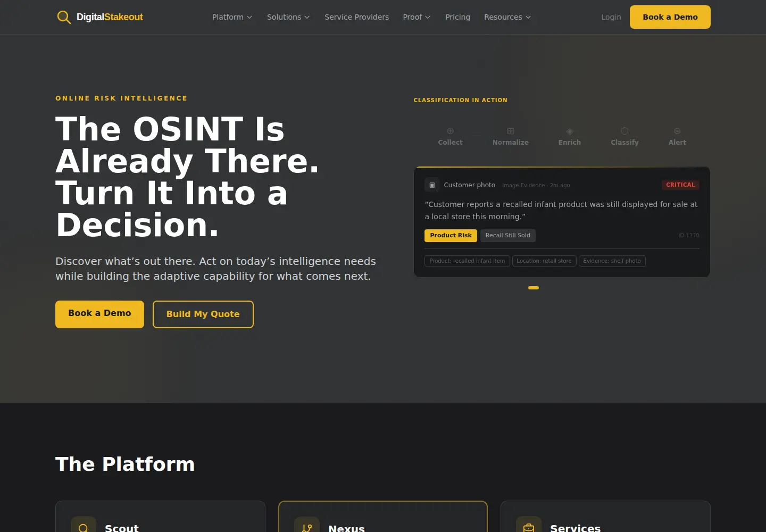Click the Collect step icon
This screenshot has height=532, width=766.
tap(450, 131)
